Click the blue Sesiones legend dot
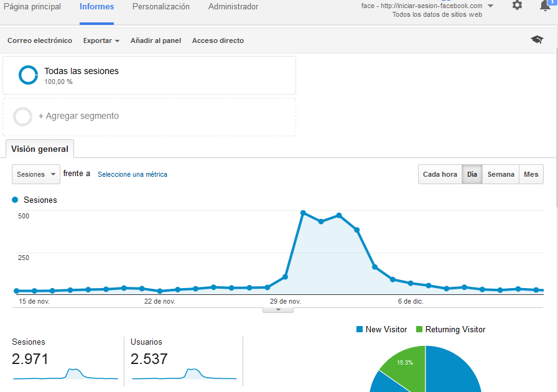Screen dimensions: 558x392 tap(15, 200)
